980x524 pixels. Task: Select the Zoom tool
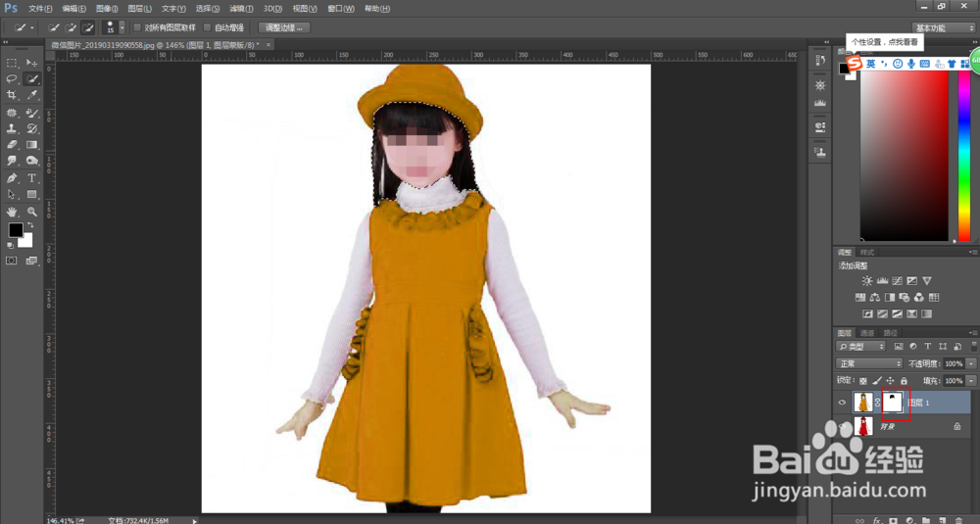click(x=32, y=213)
